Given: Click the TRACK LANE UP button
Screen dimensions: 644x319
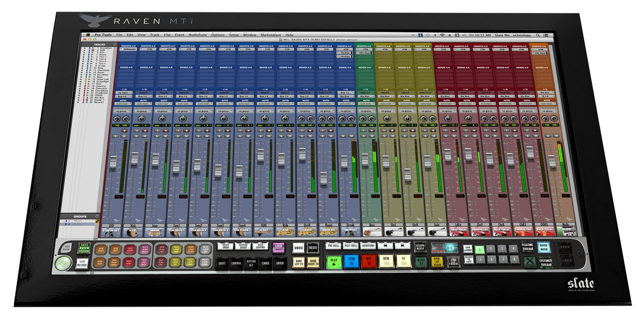Looking at the screenshot, I should pos(176,262).
